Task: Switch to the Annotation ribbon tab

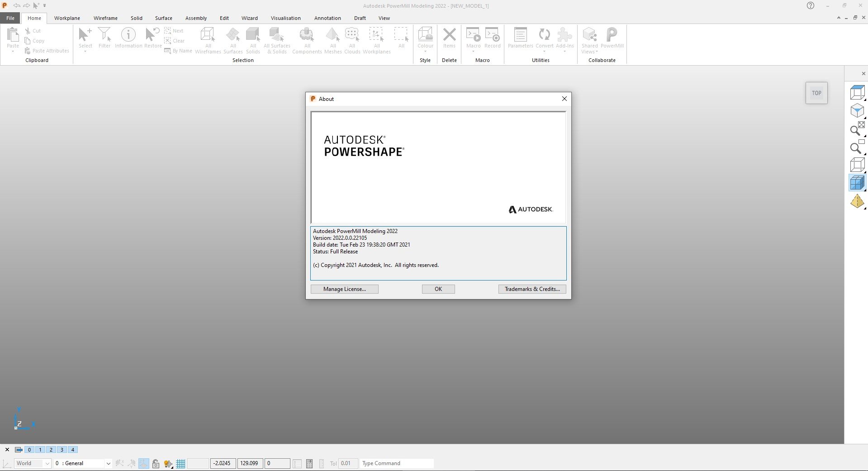Action: tap(327, 18)
